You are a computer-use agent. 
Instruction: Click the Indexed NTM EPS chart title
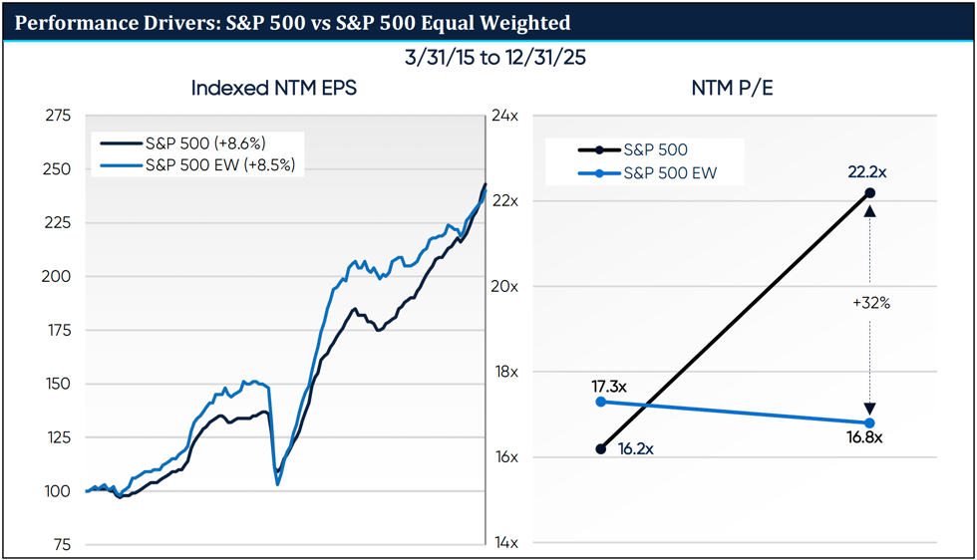pyautogui.click(x=273, y=88)
